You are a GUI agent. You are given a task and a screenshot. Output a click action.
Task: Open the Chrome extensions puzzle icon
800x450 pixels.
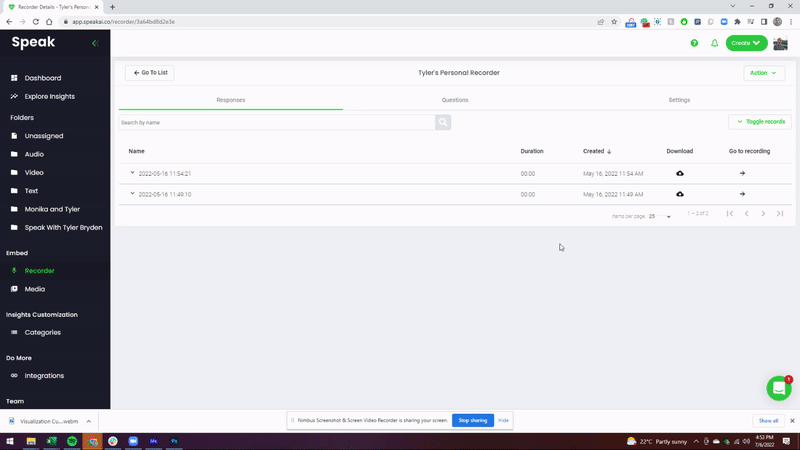pos(737,22)
